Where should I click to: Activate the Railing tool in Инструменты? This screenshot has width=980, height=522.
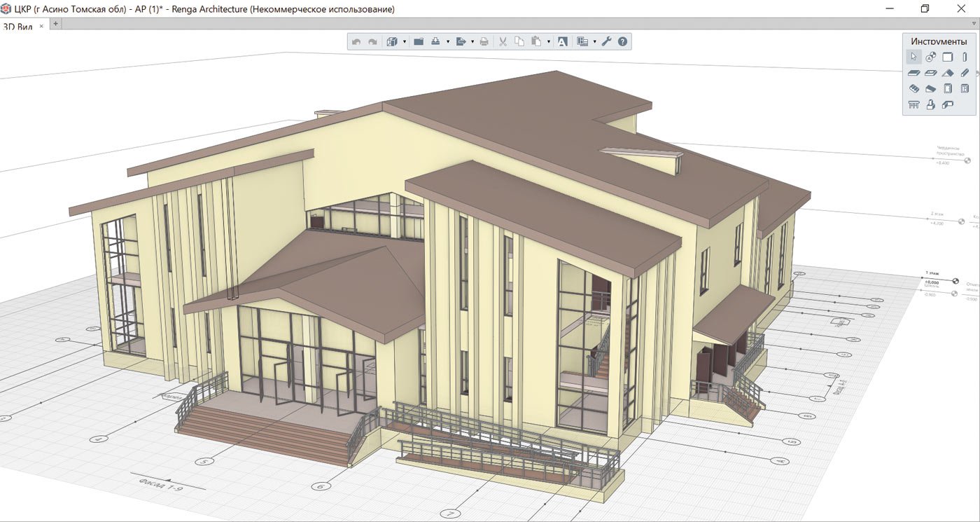pyautogui.click(x=913, y=105)
